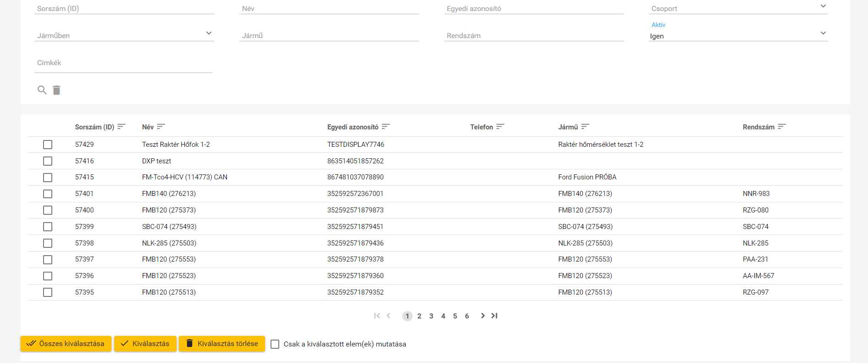868x363 pixels.
Task: Enable Csak a kiválasztott elem(ek) mutatása
Action: (275, 344)
